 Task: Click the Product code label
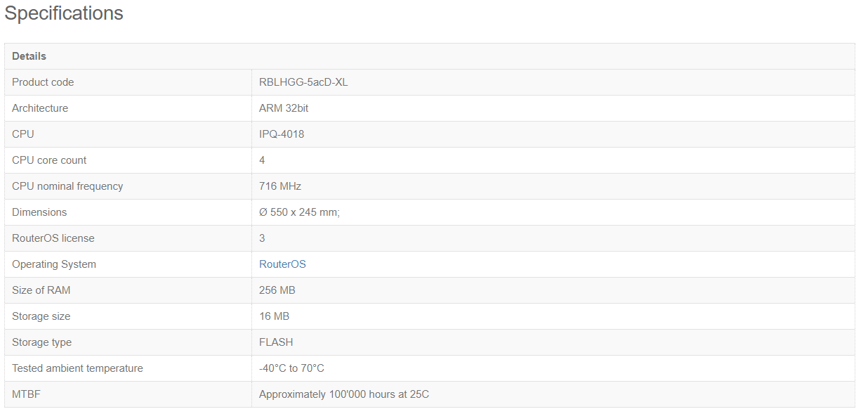[x=43, y=82]
